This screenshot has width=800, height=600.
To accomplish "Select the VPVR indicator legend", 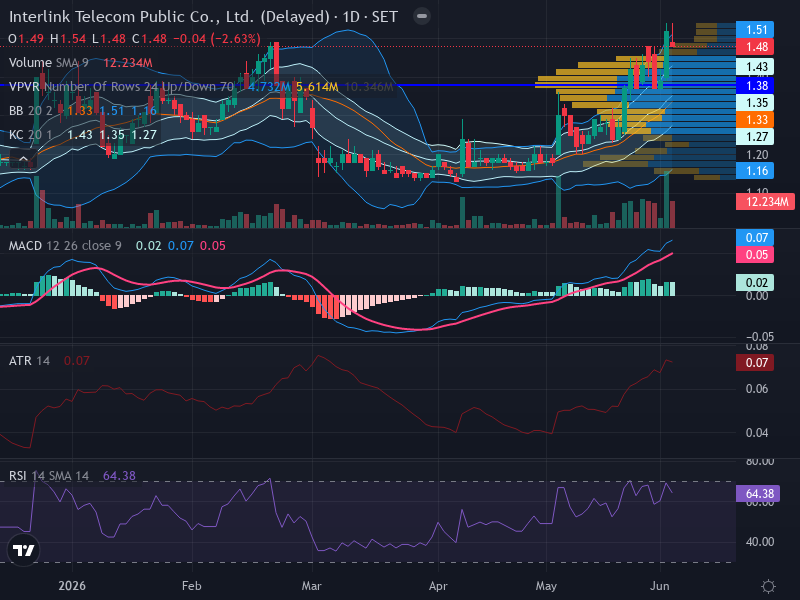I will 121,87.
